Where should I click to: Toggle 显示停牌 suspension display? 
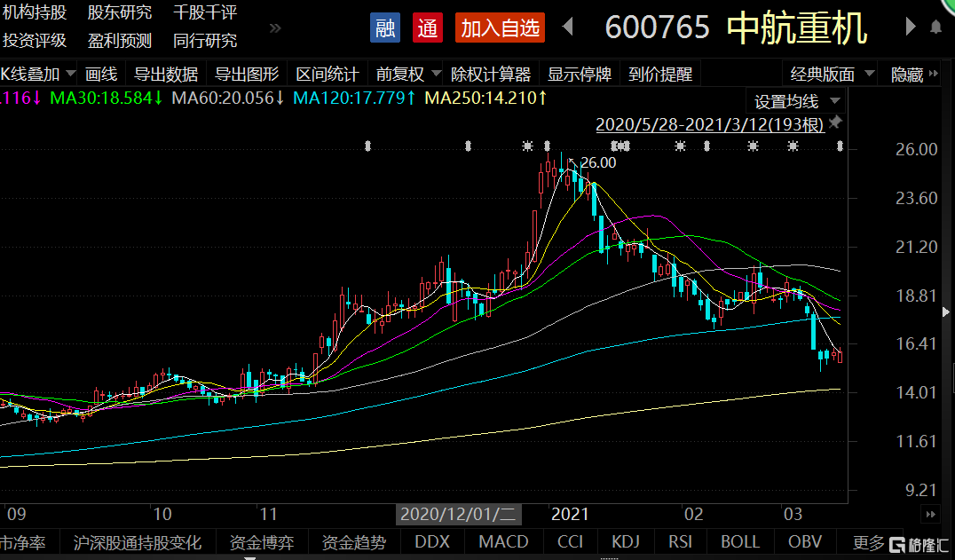pyautogui.click(x=580, y=75)
